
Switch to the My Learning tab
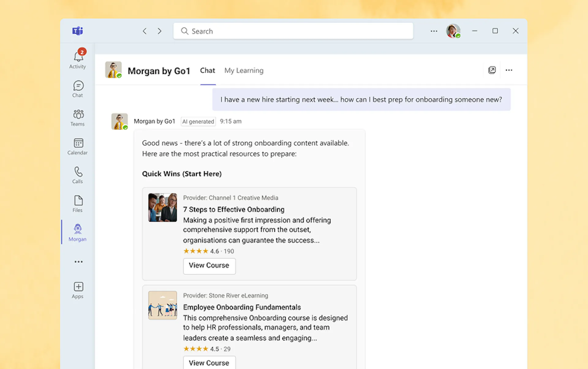[x=244, y=70]
